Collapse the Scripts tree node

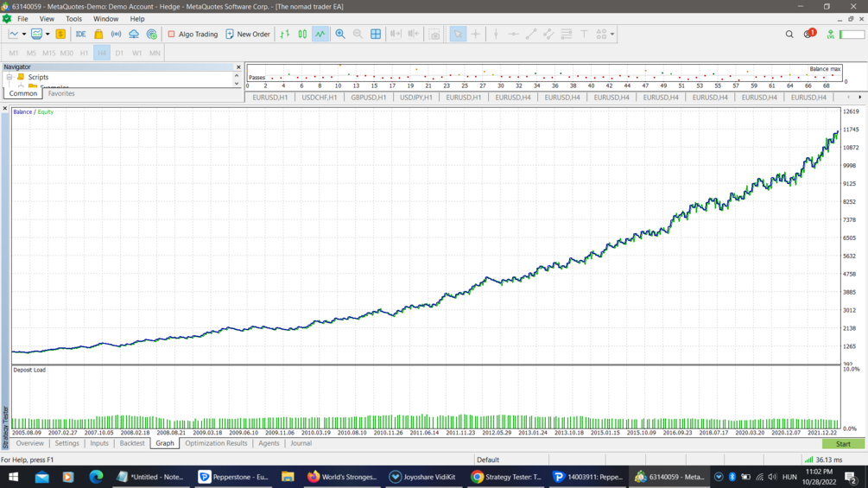click(x=10, y=77)
